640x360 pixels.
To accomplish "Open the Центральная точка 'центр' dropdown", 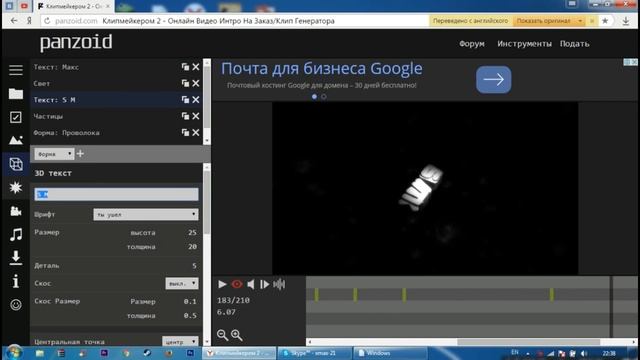I will [x=180, y=341].
